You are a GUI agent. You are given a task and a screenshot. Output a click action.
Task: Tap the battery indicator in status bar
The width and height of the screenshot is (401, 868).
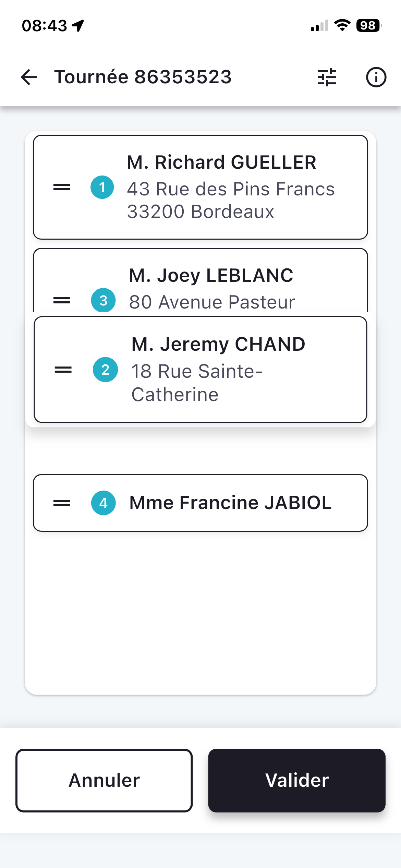[x=368, y=25]
